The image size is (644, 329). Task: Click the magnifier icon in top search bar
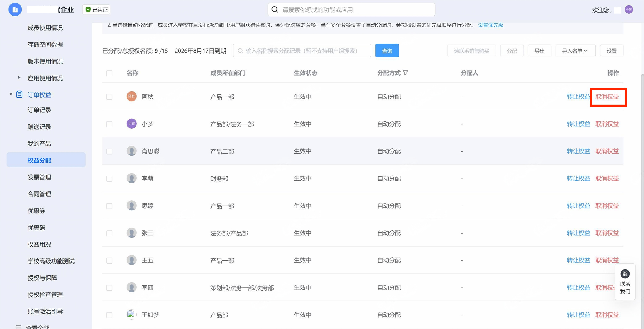tap(274, 9)
